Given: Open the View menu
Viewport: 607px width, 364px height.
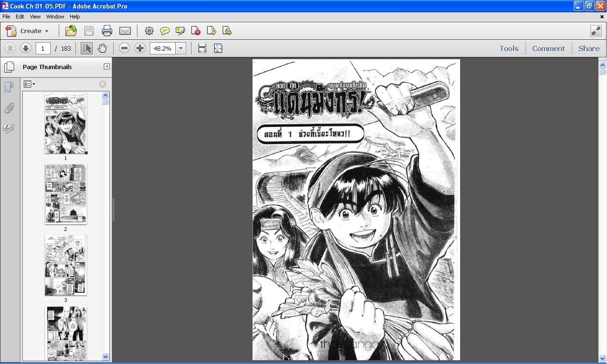Looking at the screenshot, I should point(35,16).
